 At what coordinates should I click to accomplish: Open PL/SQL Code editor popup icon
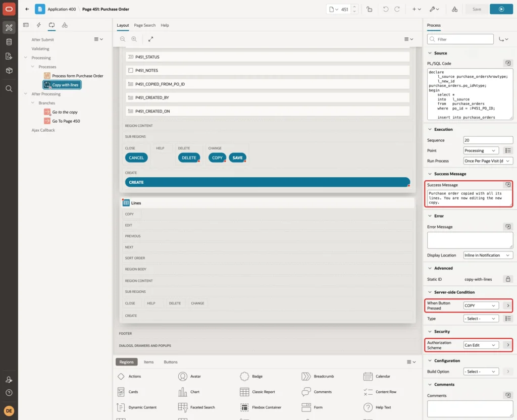[508, 63]
